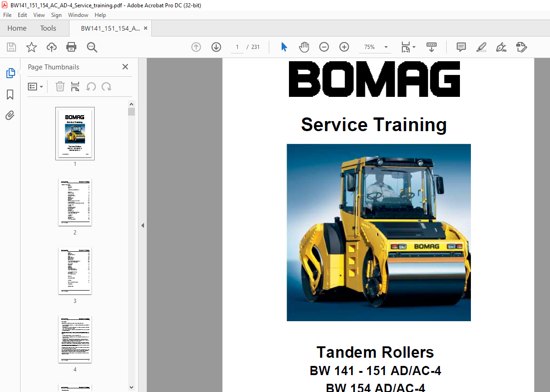Zoom out with the minus icon
The height and width of the screenshot is (392, 550).
[324, 47]
